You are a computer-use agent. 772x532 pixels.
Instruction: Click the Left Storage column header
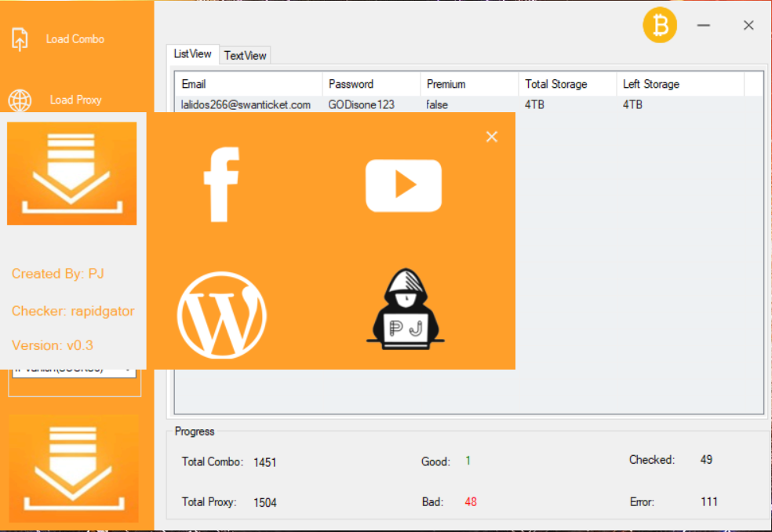[x=680, y=84]
